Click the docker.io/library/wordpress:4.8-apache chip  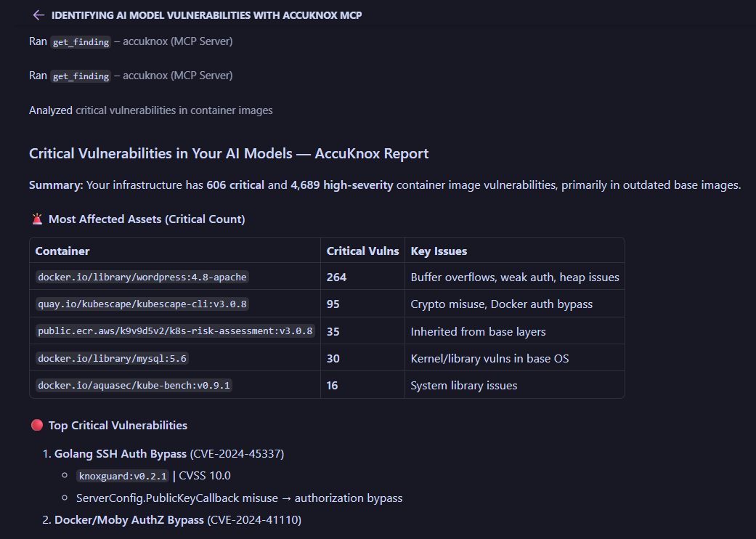point(140,277)
